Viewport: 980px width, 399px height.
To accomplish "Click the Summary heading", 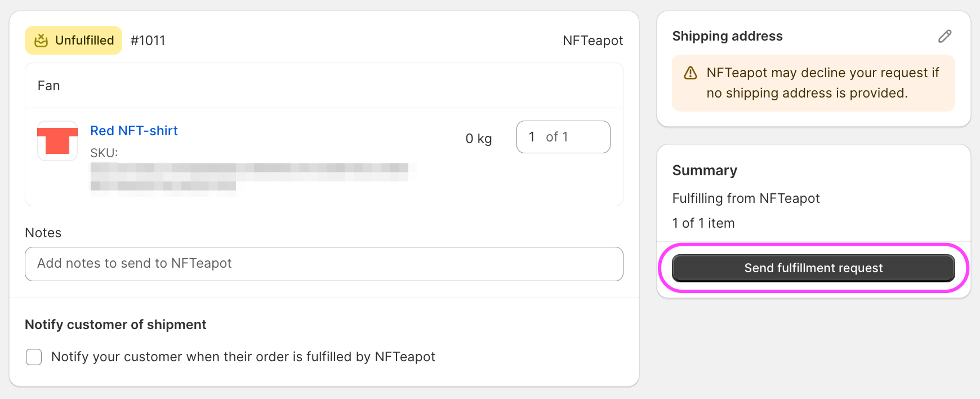I will [705, 171].
